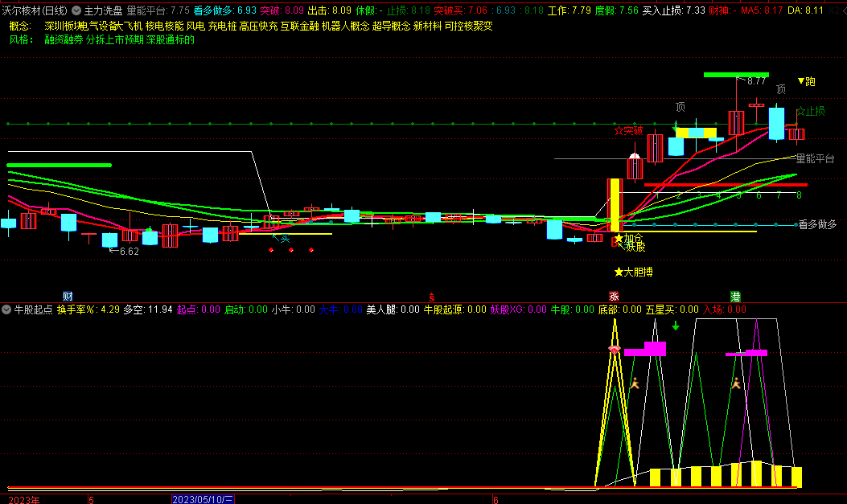Click the first orange runner figure icon

[635, 383]
